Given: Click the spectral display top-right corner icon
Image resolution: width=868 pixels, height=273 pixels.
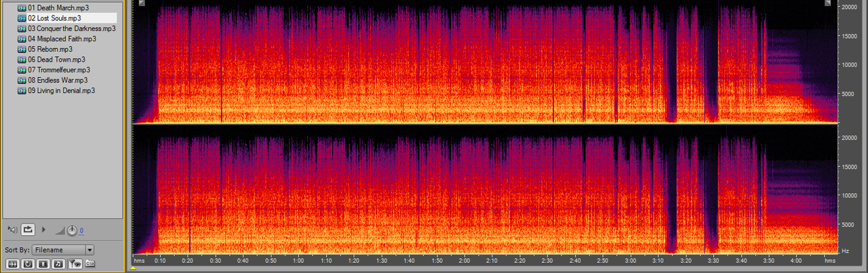Looking at the screenshot, I should pos(828,3).
